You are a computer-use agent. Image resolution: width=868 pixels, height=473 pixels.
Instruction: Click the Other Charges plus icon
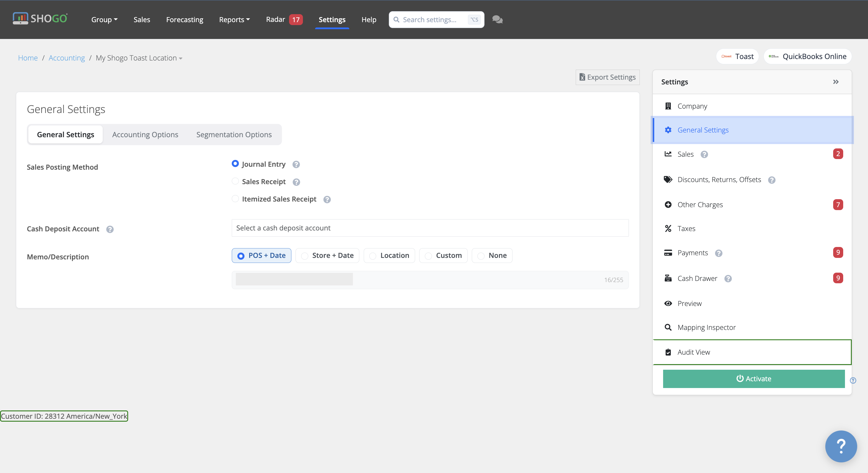tap(668, 205)
